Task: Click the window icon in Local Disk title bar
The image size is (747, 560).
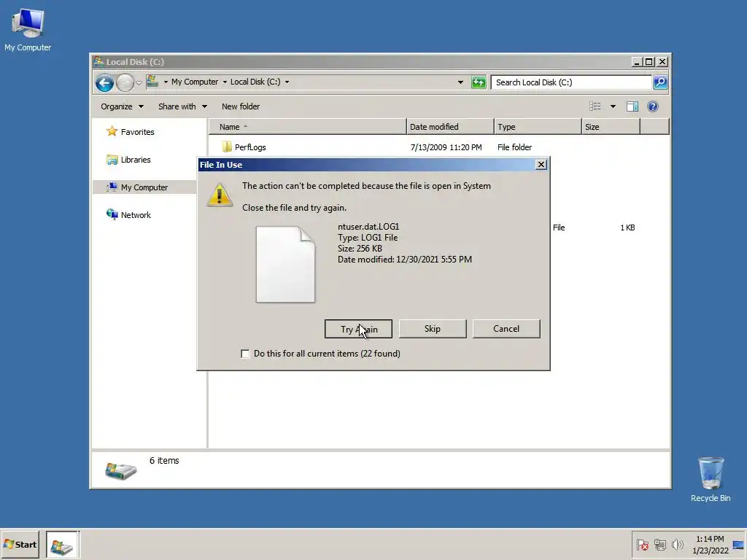Action: pyautogui.click(x=98, y=61)
